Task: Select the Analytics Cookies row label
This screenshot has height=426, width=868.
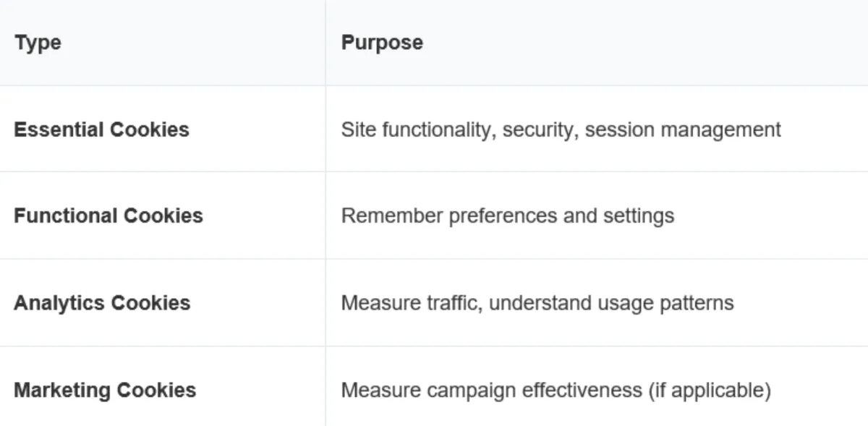Action: point(102,302)
